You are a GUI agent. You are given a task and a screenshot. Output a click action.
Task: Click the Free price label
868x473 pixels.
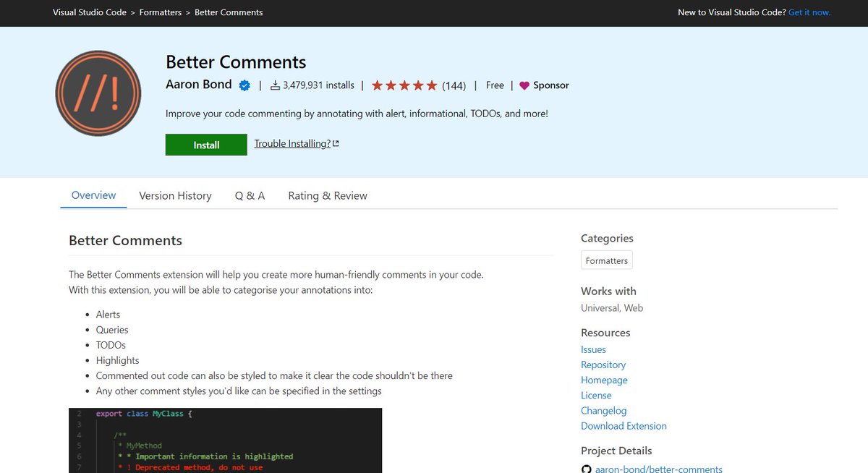coord(495,85)
